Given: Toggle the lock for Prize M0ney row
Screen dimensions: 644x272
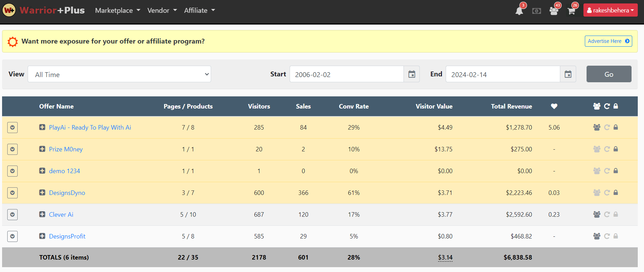Looking at the screenshot, I should point(616,149).
